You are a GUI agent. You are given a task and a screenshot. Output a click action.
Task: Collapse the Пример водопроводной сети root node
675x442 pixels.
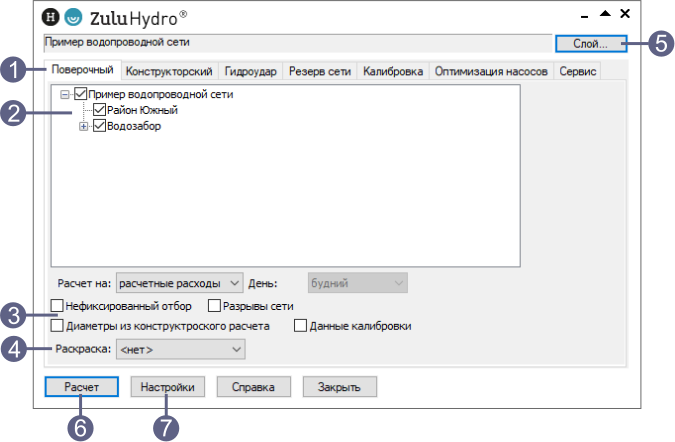click(x=65, y=95)
